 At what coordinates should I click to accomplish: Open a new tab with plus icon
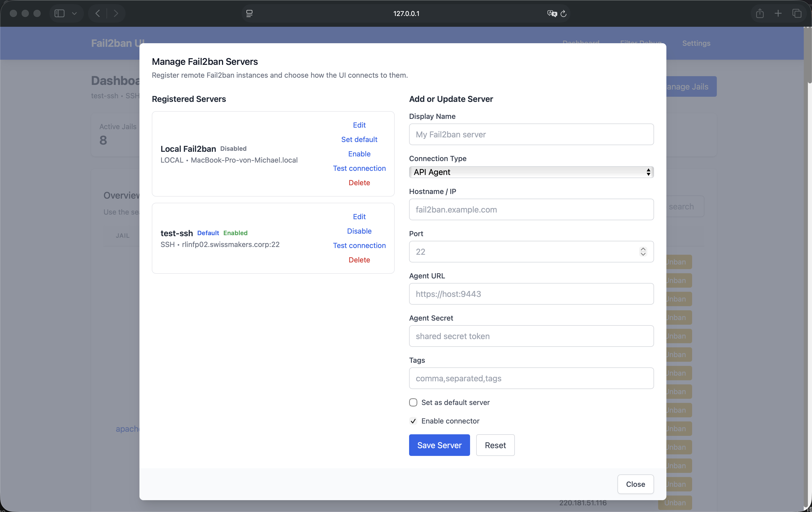point(778,13)
